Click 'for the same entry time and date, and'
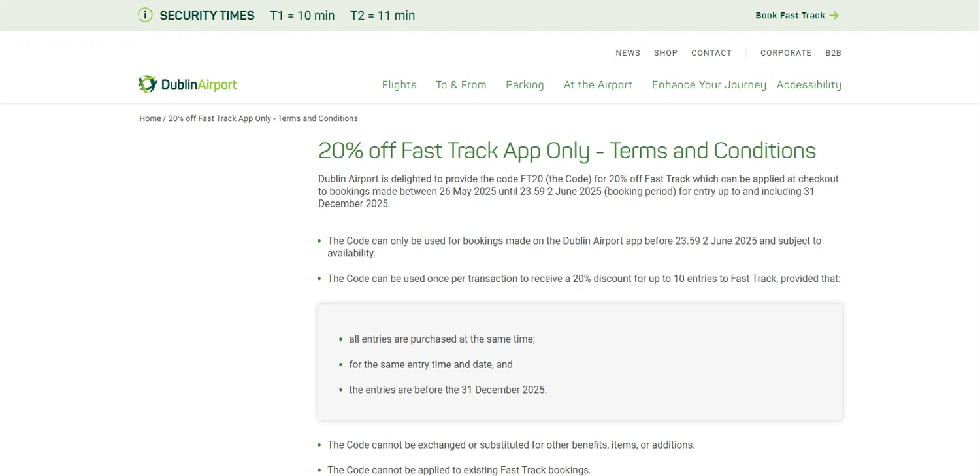The height and width of the screenshot is (476, 980). pyautogui.click(x=431, y=364)
